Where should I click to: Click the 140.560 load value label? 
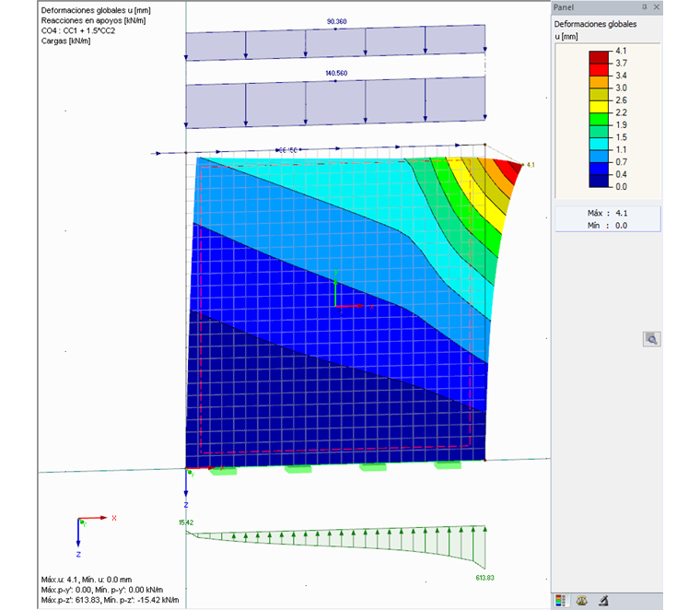click(x=336, y=73)
